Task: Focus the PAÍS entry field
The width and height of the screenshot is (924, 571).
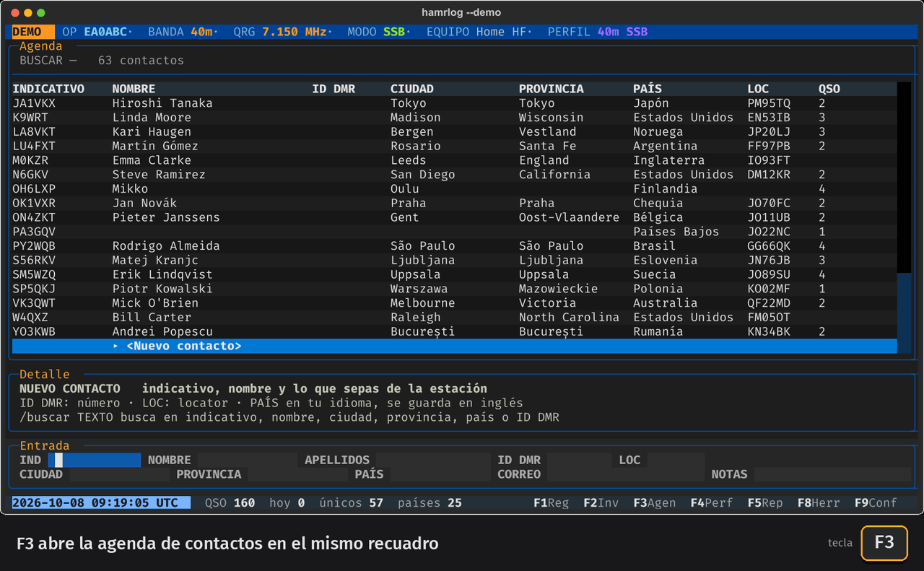Action: [x=440, y=474]
